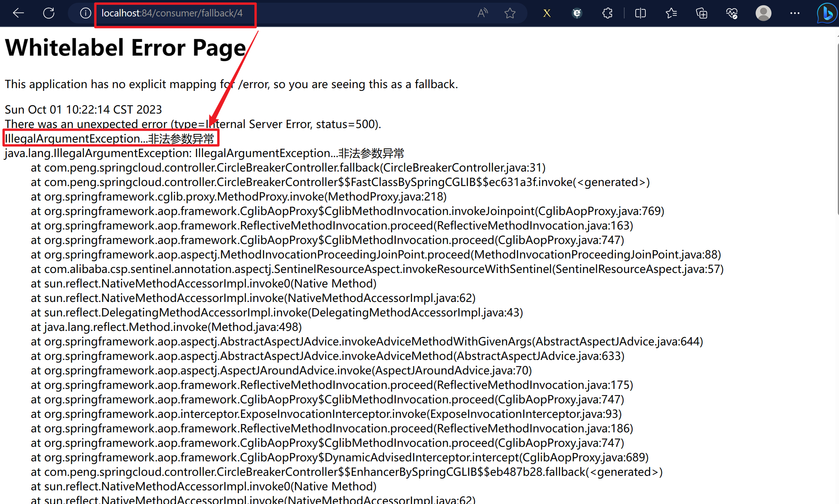Click the 'AbstractAspectJAdvice.java:644' stack line
This screenshot has height=504, width=839.
(367, 341)
